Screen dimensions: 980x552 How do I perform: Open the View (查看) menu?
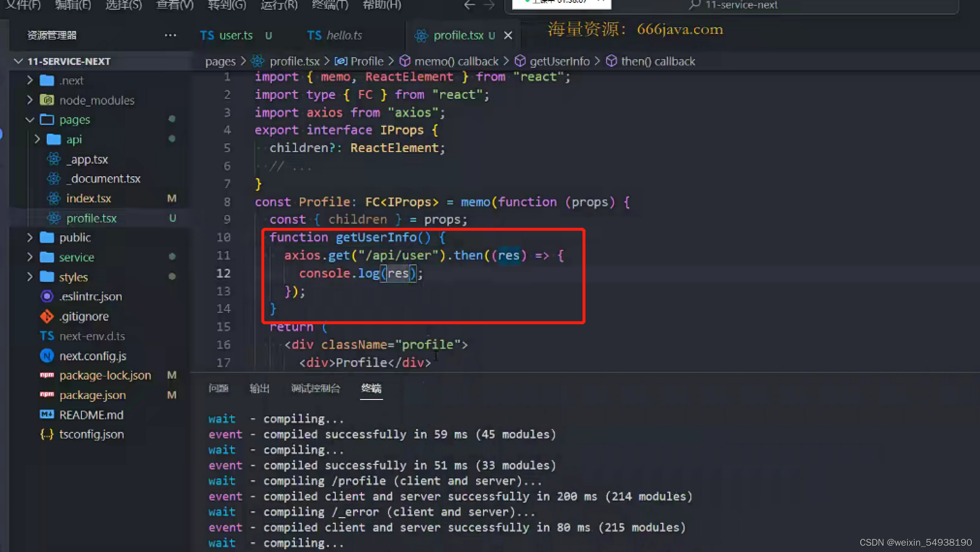(174, 5)
